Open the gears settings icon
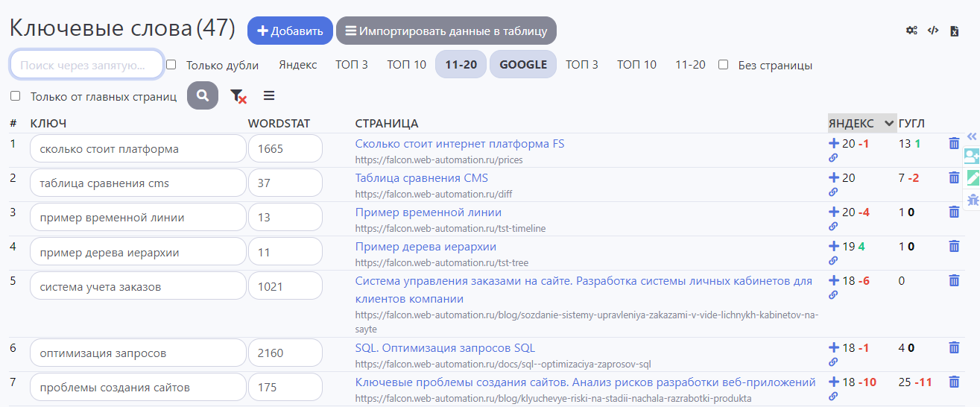This screenshot has width=980, height=407. (x=911, y=31)
